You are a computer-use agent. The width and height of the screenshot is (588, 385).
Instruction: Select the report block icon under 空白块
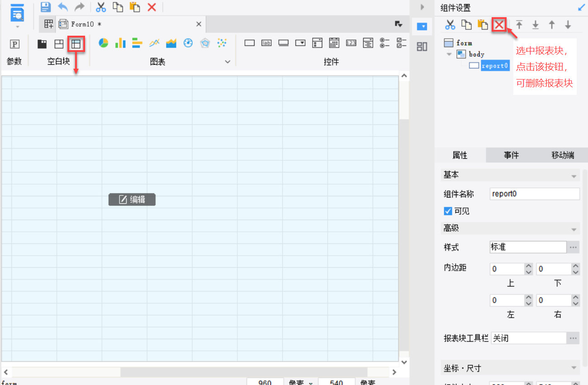click(x=76, y=43)
